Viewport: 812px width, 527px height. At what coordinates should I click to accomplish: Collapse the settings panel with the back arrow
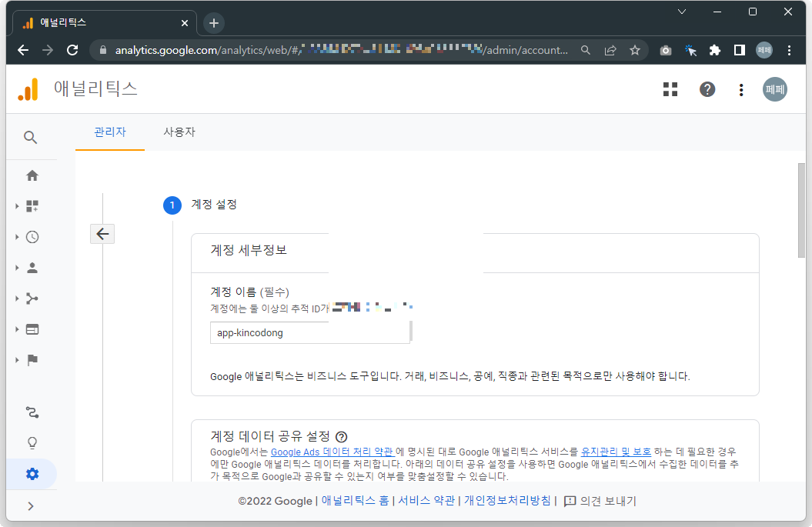[102, 233]
